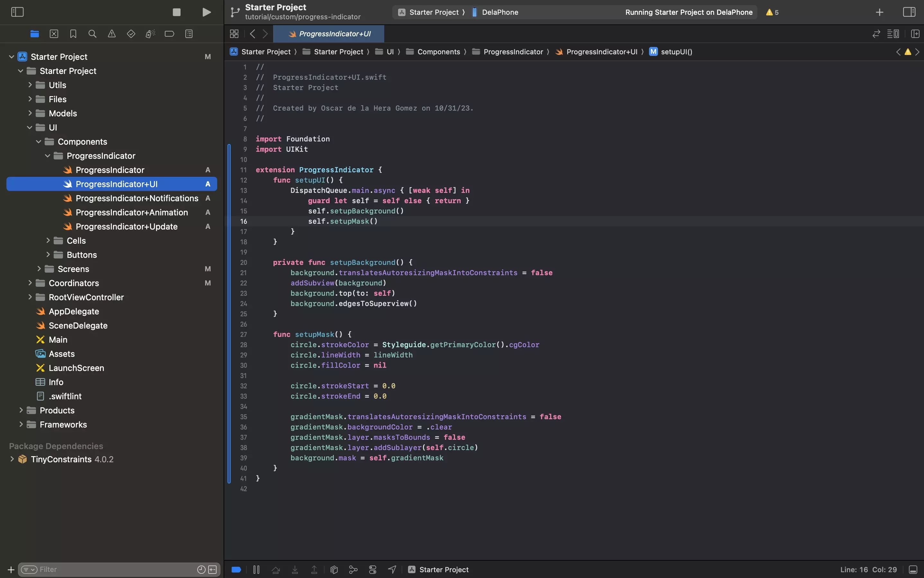Open ProgressIndicator+Animation file
The height and width of the screenshot is (578, 924).
pyautogui.click(x=131, y=212)
